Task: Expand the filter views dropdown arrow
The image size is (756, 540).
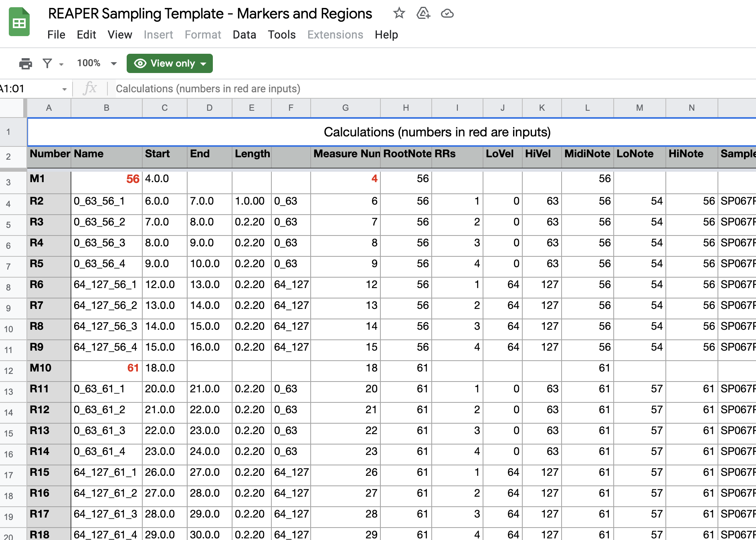Action: [x=61, y=64]
